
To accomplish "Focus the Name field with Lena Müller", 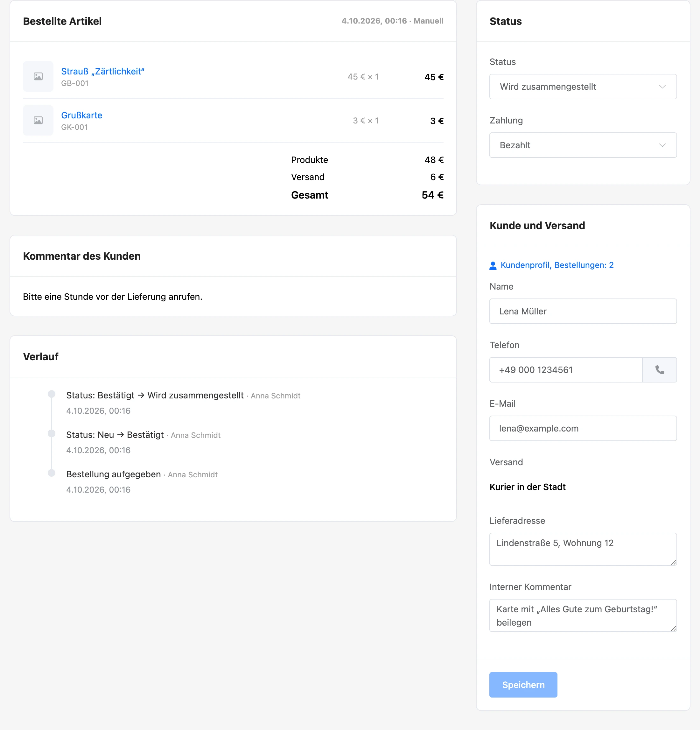I will point(583,311).
